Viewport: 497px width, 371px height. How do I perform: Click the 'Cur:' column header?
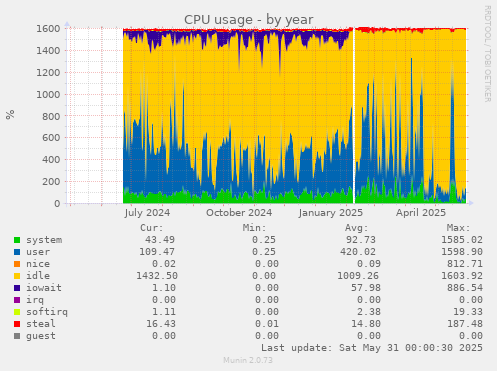(152, 228)
